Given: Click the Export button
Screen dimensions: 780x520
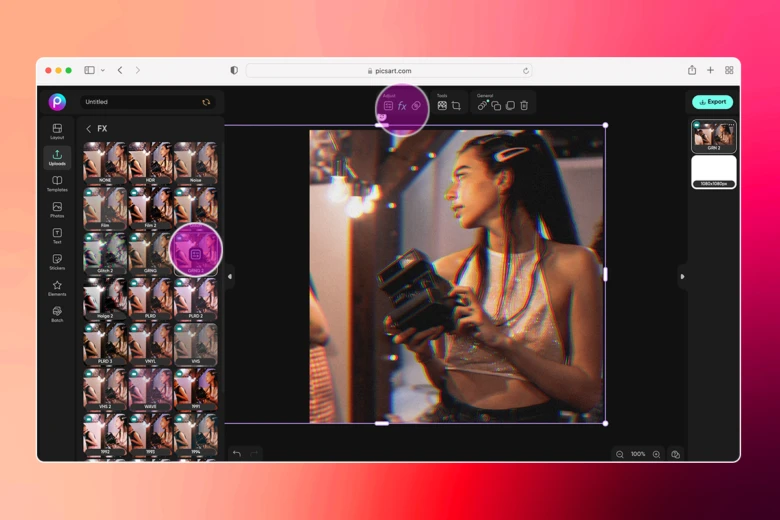Looking at the screenshot, I should pos(712,102).
